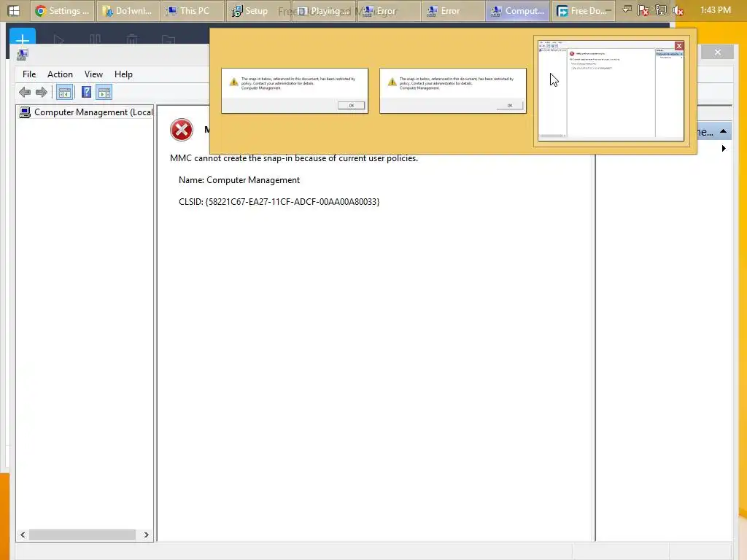Click the play icon in Free Download Manager
The image size is (747, 560).
pyautogui.click(x=58, y=39)
